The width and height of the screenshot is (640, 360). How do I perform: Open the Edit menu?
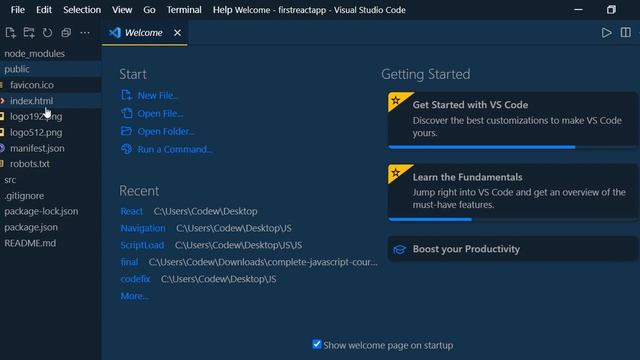44,10
